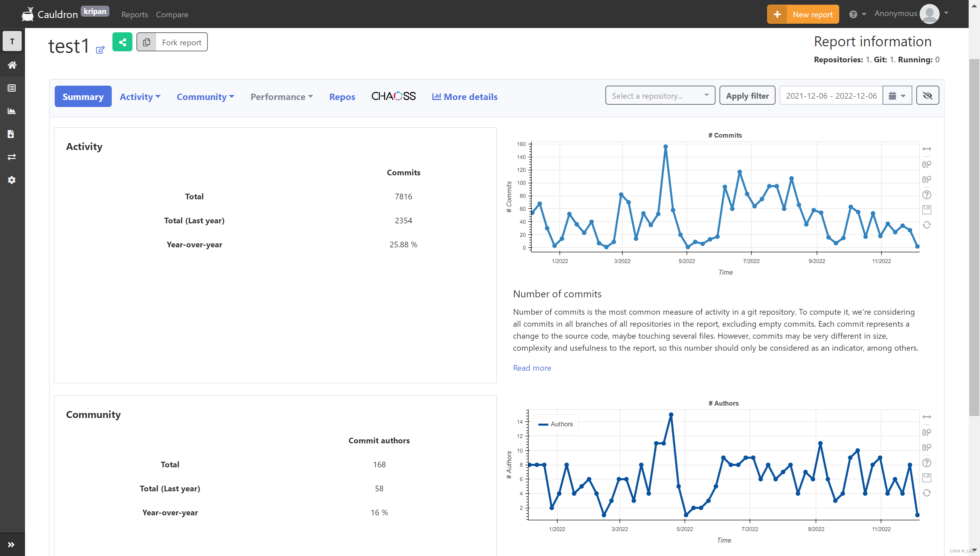This screenshot has height=556, width=980.
Task: Open the Performance dropdown tab
Action: (282, 97)
